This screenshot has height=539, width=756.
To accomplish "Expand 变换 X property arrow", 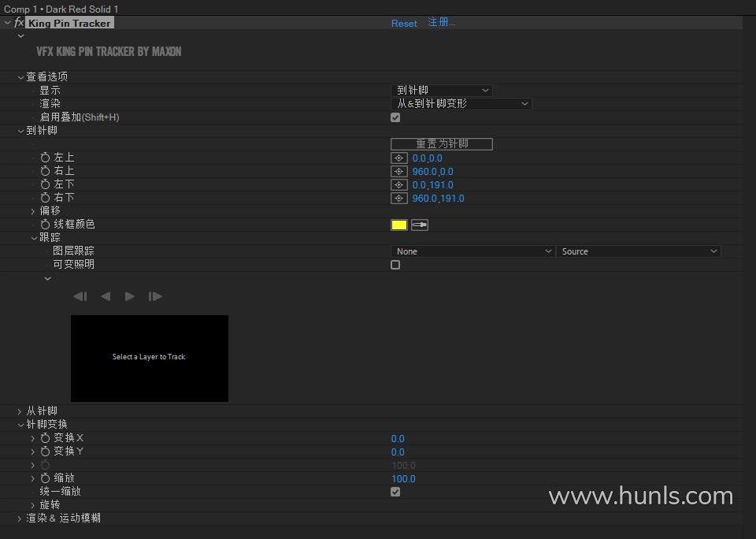I will pos(33,438).
